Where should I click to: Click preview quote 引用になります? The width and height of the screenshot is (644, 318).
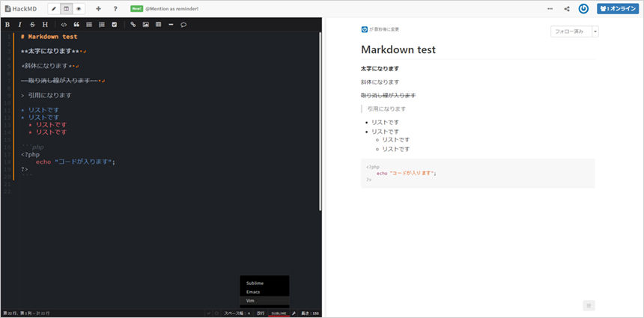tap(386, 108)
